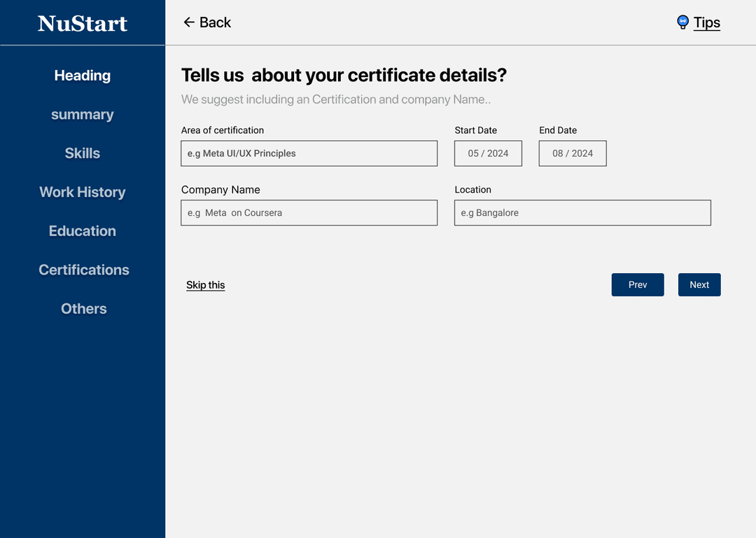Viewport: 756px width, 538px height.
Task: Click the Back text label
Action: tap(215, 22)
